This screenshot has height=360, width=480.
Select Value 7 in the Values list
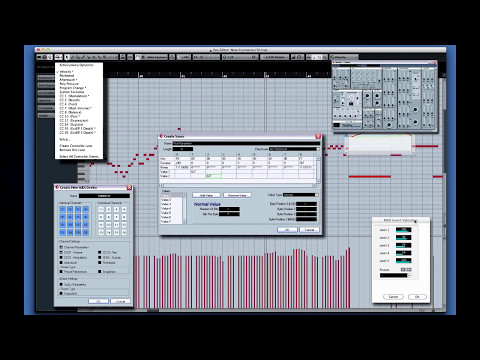pyautogui.click(x=171, y=221)
